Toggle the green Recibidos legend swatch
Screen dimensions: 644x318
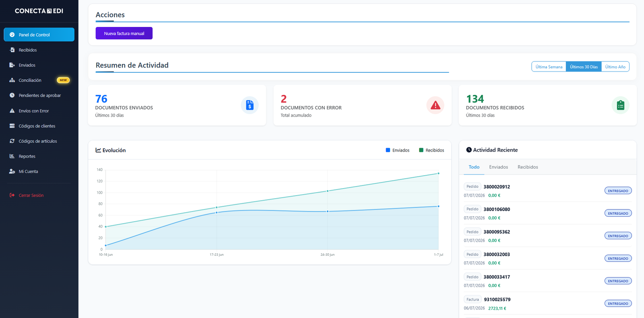click(421, 150)
